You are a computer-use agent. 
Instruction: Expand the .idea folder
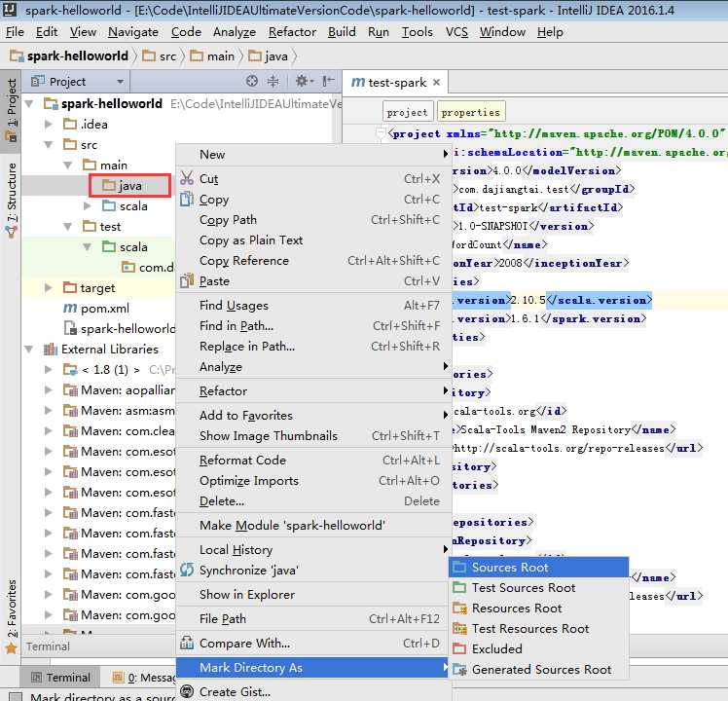coord(49,124)
